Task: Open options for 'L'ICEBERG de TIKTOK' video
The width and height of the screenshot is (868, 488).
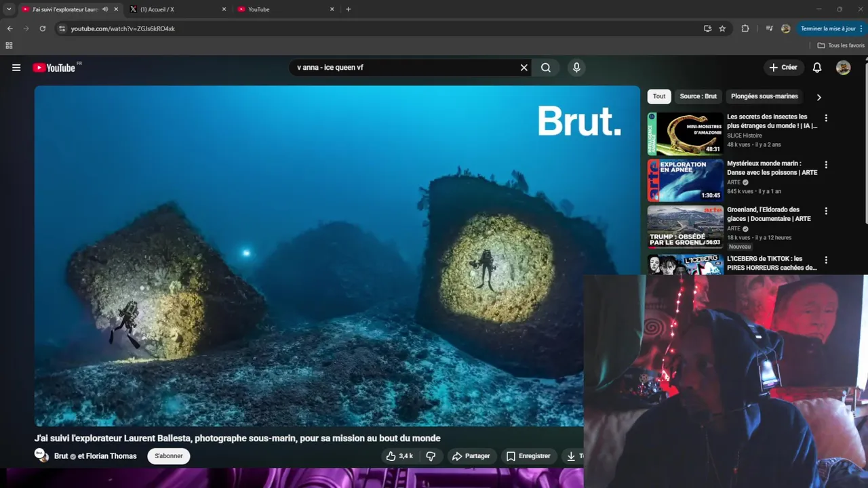Action: coord(826,260)
